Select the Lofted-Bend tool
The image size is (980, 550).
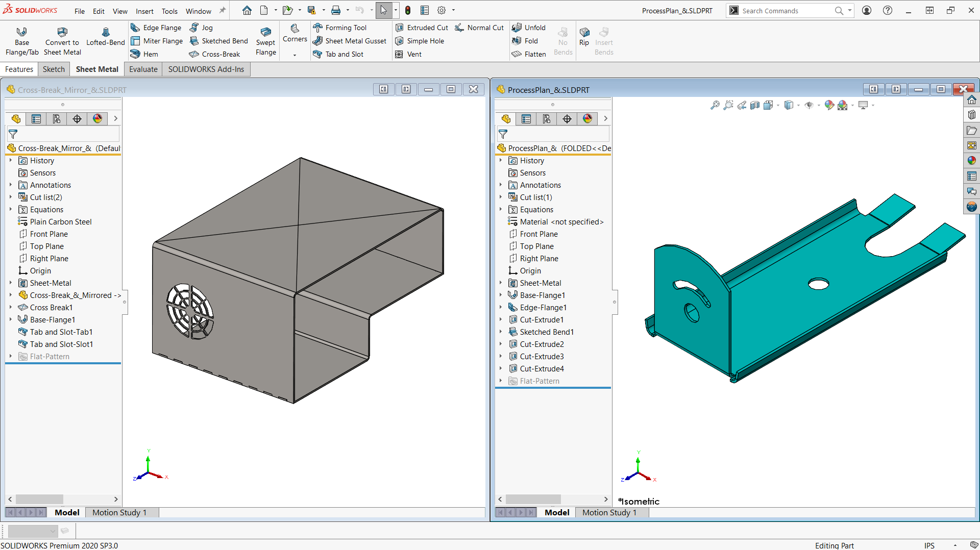105,36
